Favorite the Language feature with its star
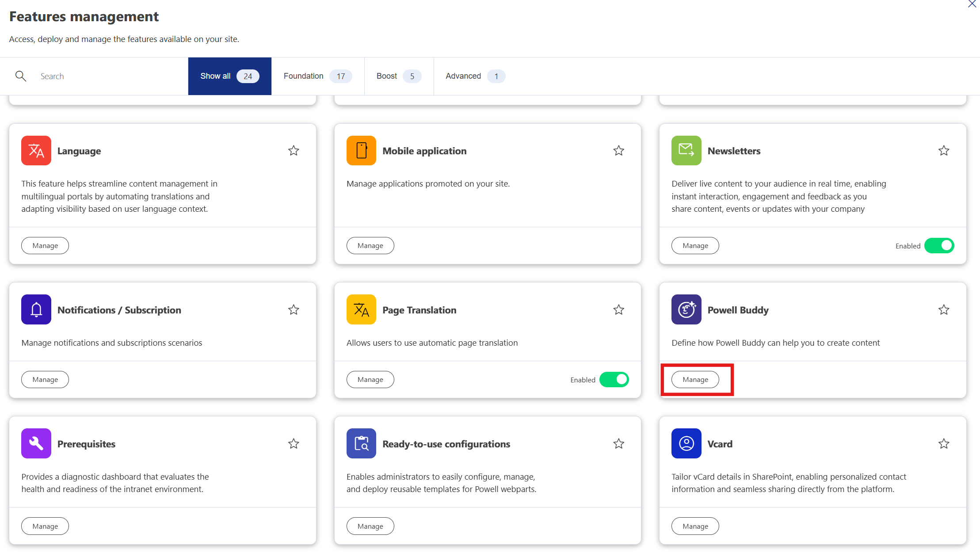The height and width of the screenshot is (557, 980). 294,151
